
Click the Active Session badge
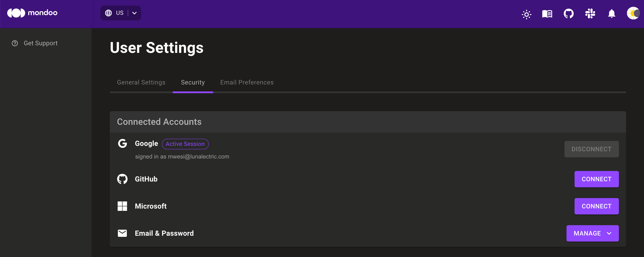coord(185,144)
